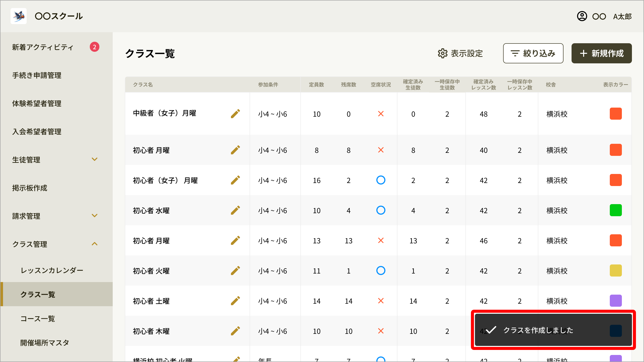
Task: Click 定員数 column header
Action: pos(316,85)
